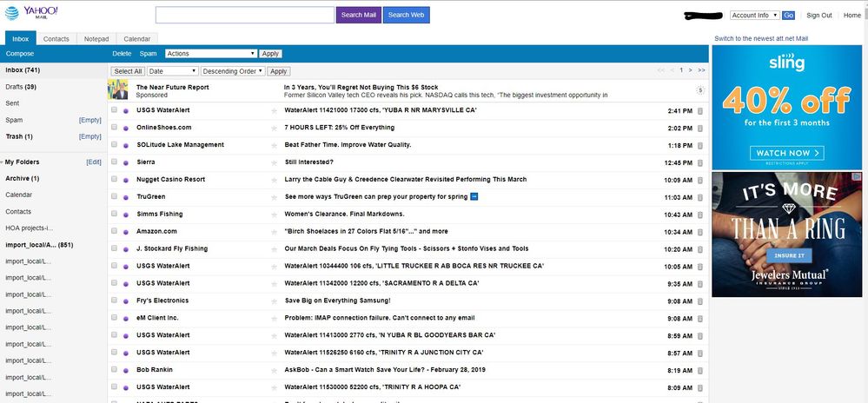Switch to the Contacts tab
The image size is (868, 403).
point(56,39)
